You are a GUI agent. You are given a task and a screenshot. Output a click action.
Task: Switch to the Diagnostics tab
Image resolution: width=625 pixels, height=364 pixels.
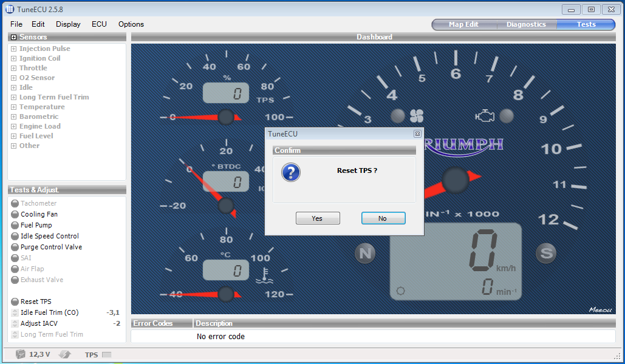point(526,24)
